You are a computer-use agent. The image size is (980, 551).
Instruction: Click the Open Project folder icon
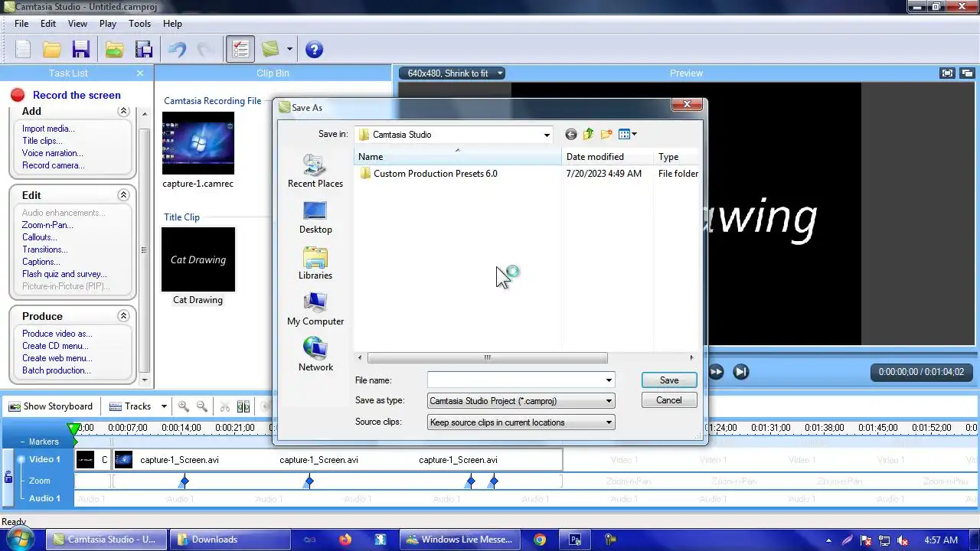(x=51, y=50)
